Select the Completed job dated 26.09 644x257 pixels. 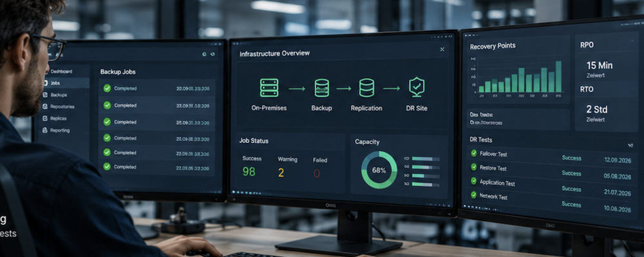157,122
